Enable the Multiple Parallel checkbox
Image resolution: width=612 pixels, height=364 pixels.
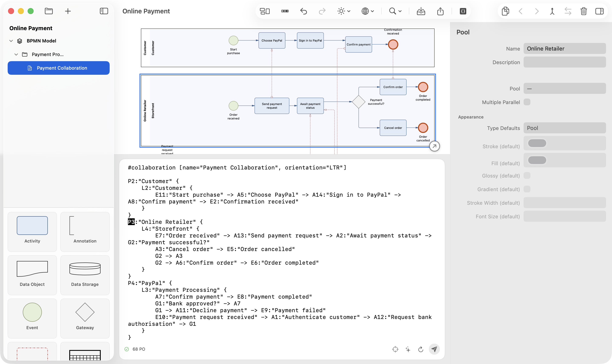[527, 102]
